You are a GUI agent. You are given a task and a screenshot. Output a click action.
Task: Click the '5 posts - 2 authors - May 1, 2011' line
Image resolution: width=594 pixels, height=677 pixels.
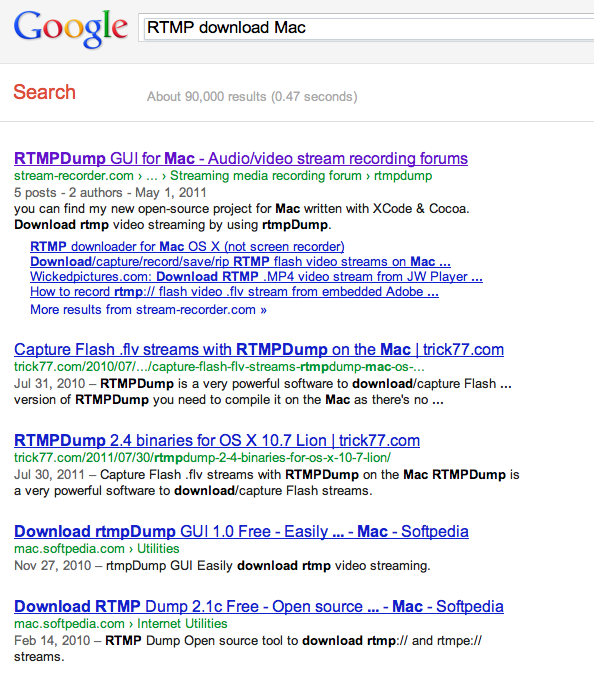[110, 193]
